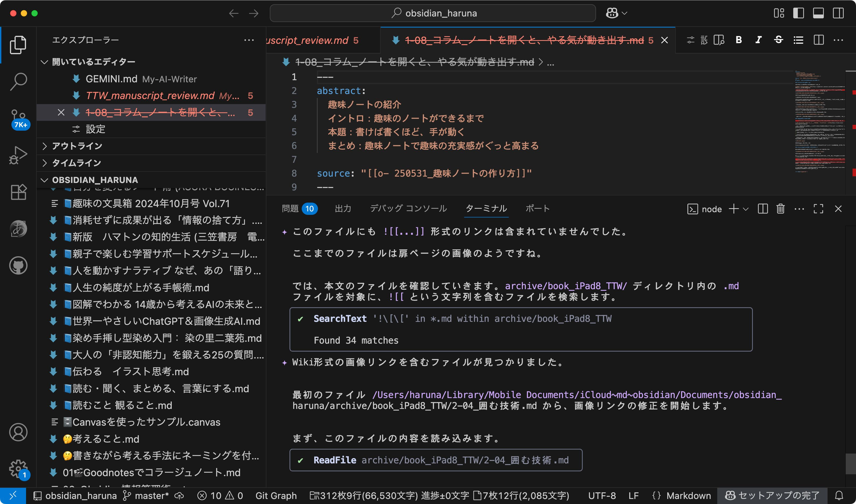856x504 pixels.
Task: Open Git Graph from the status bar
Action: (x=276, y=496)
